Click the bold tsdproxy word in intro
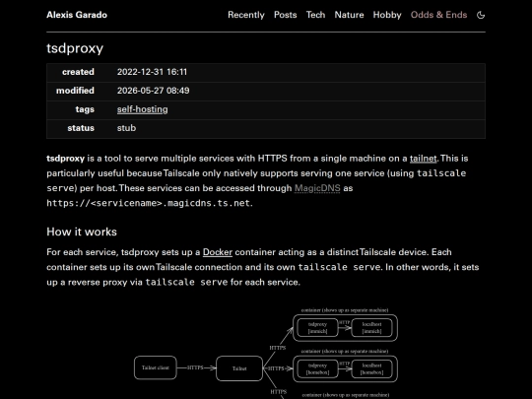 [65, 159]
